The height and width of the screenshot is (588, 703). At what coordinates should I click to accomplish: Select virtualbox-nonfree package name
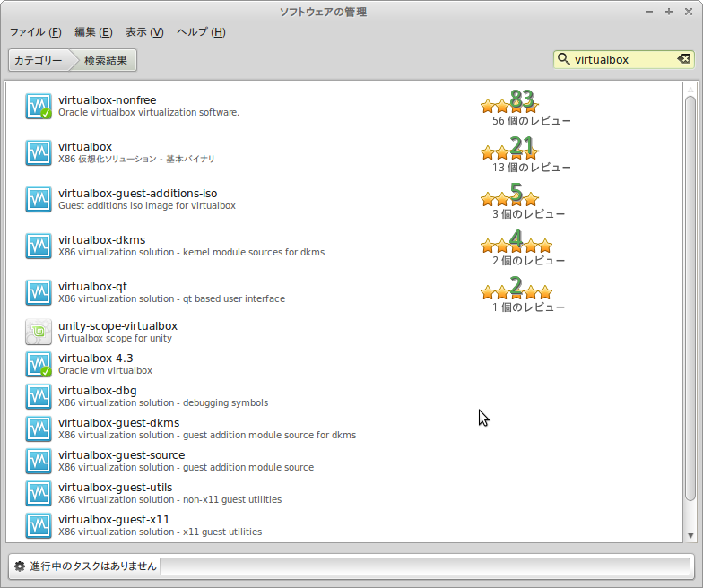[x=108, y=100]
